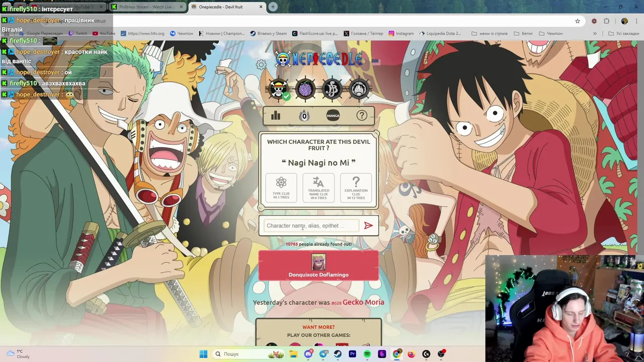This screenshot has height=362, width=644.
Task: Close the PhillHess Stream tab
Action: click(x=181, y=7)
